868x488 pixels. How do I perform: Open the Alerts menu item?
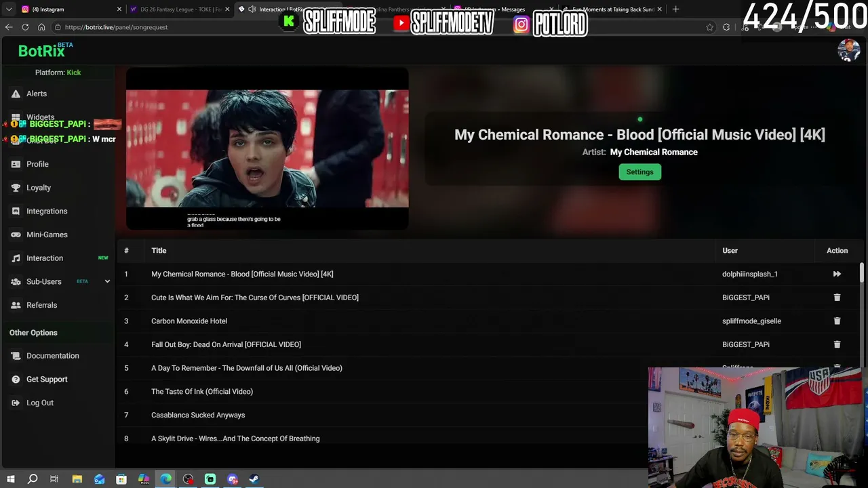[x=37, y=94]
